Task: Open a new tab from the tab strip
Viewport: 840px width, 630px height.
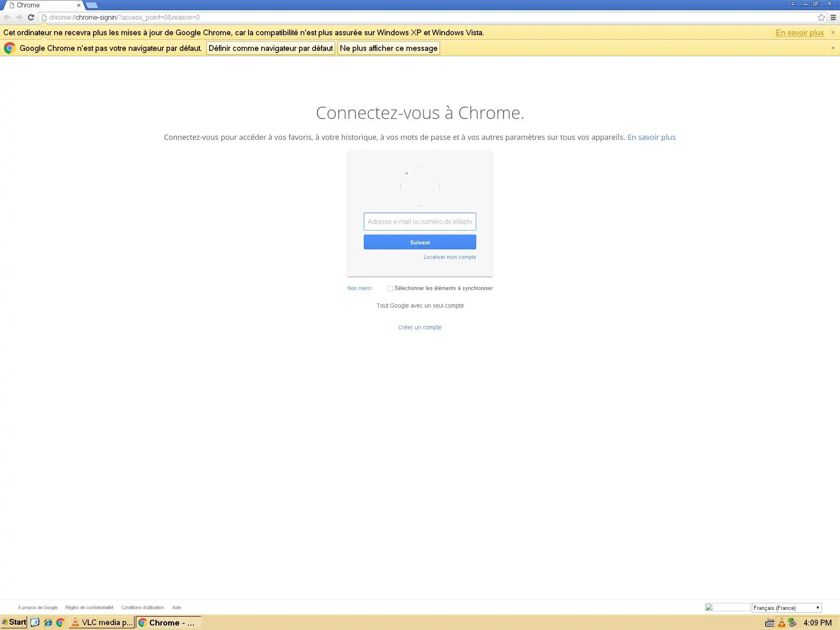Action: point(92,5)
